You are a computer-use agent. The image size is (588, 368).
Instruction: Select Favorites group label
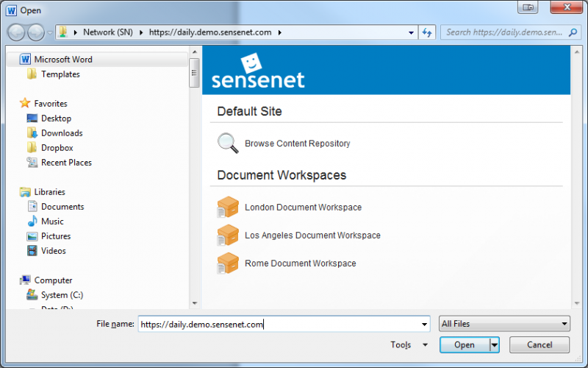pyautogui.click(x=51, y=104)
